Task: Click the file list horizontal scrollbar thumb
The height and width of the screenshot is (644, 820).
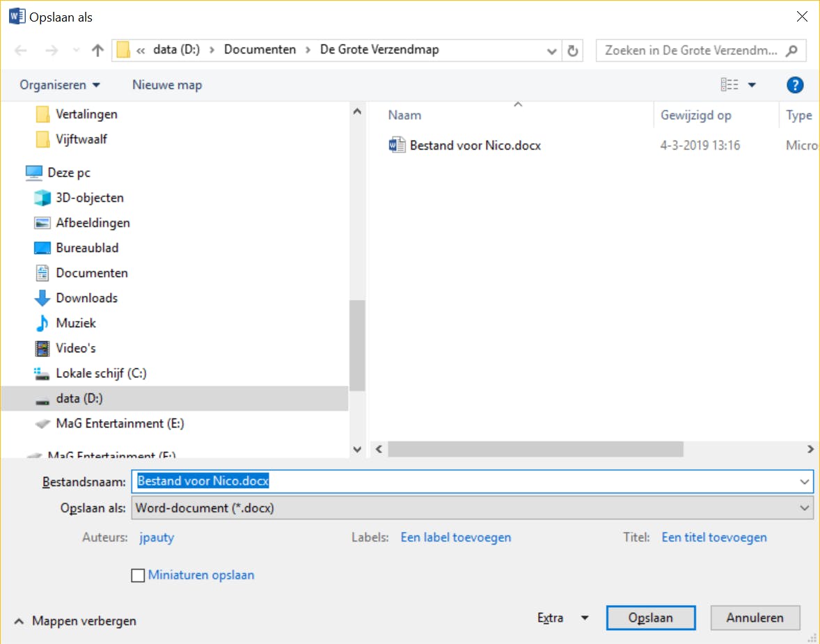Action: click(x=535, y=449)
